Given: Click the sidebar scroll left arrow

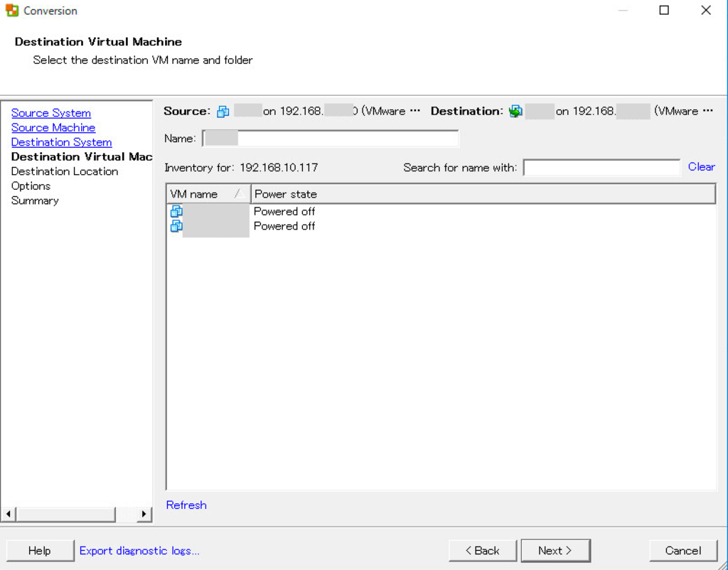Looking at the screenshot, I should (9, 514).
